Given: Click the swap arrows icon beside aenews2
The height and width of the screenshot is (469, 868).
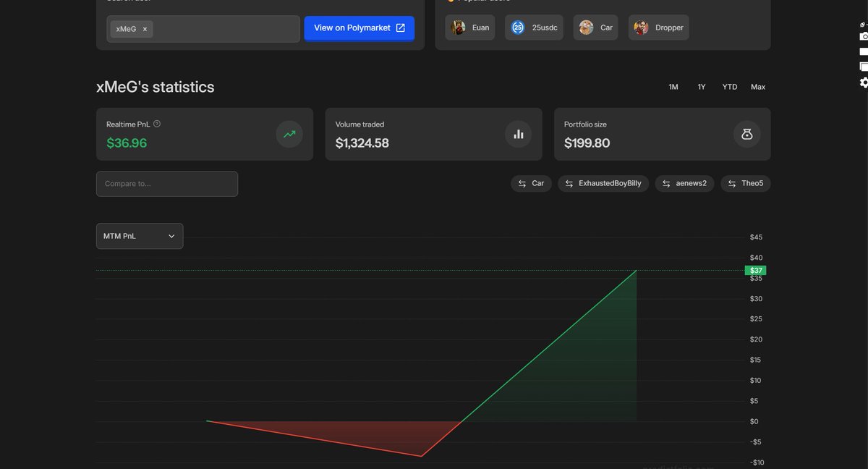Looking at the screenshot, I should pyautogui.click(x=666, y=184).
